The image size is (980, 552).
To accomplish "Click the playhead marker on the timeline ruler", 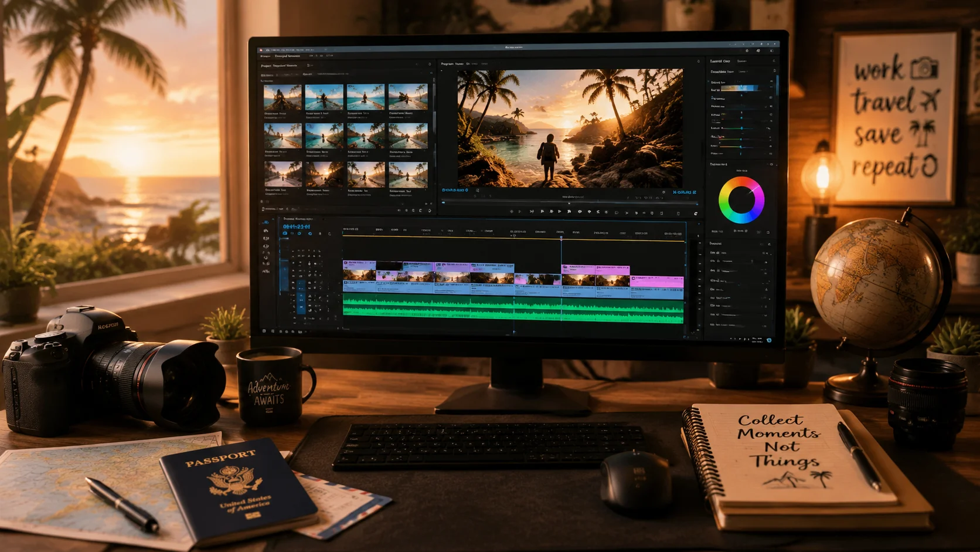I will coord(561,238).
